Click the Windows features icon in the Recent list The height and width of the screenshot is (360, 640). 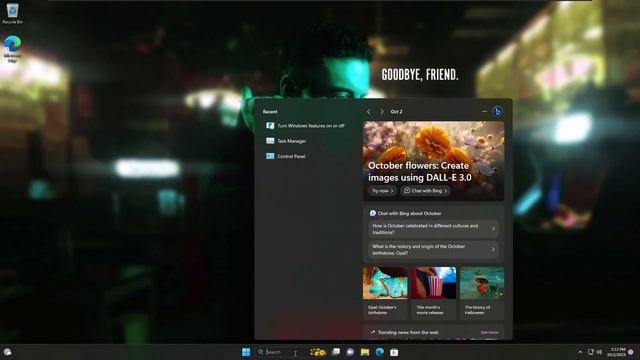(270, 126)
